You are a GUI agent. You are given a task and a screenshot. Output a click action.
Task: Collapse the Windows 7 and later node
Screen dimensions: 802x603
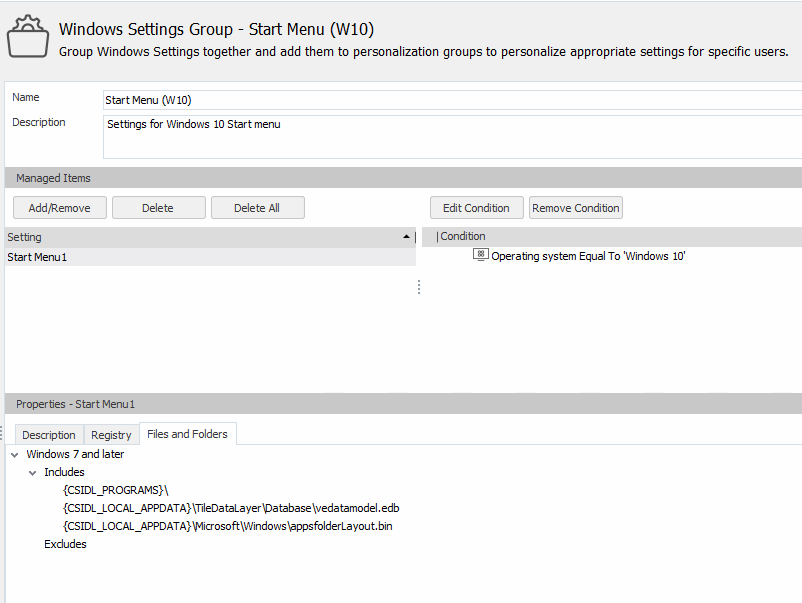coord(15,455)
